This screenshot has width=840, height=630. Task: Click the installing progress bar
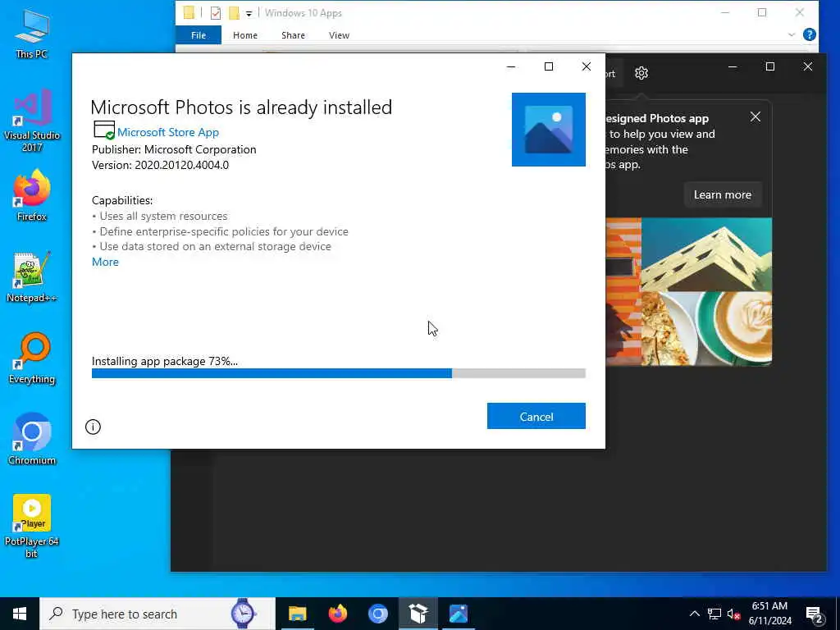coord(339,373)
